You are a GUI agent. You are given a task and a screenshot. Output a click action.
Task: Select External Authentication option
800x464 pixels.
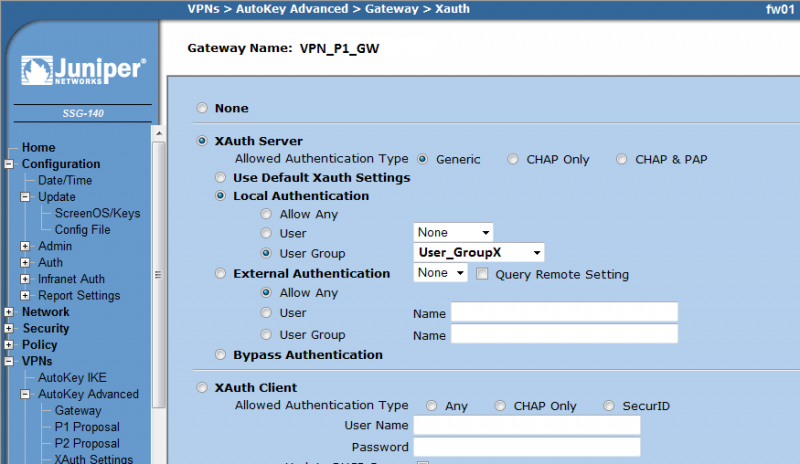(x=220, y=274)
